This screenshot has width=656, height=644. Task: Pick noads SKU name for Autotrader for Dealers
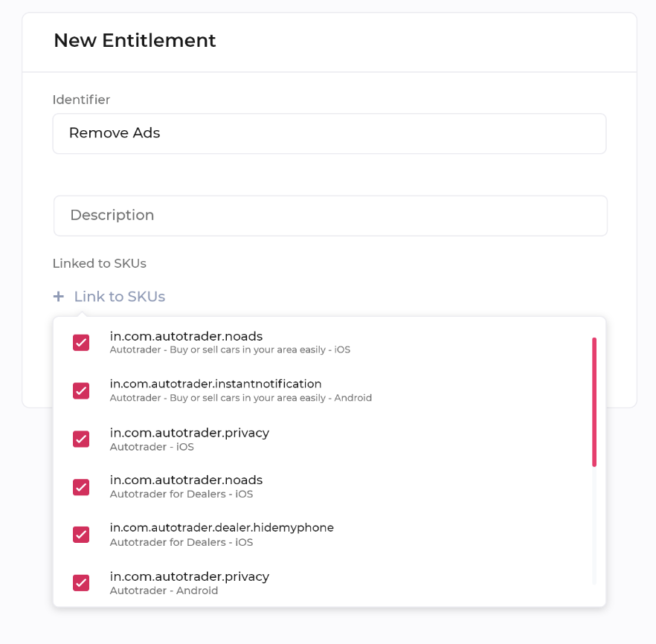(x=186, y=480)
